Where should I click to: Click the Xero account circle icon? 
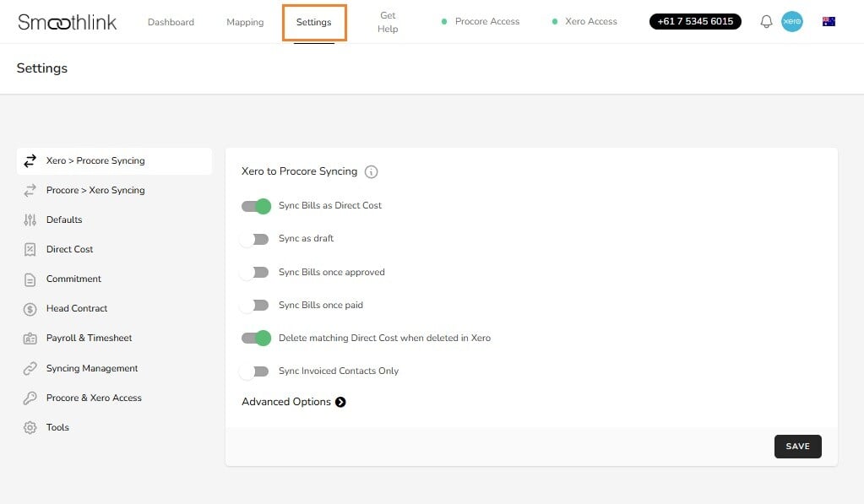click(x=792, y=21)
